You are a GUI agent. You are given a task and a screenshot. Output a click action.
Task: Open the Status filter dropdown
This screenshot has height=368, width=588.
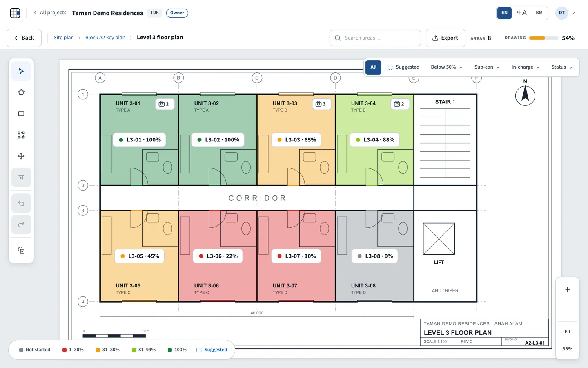(562, 67)
